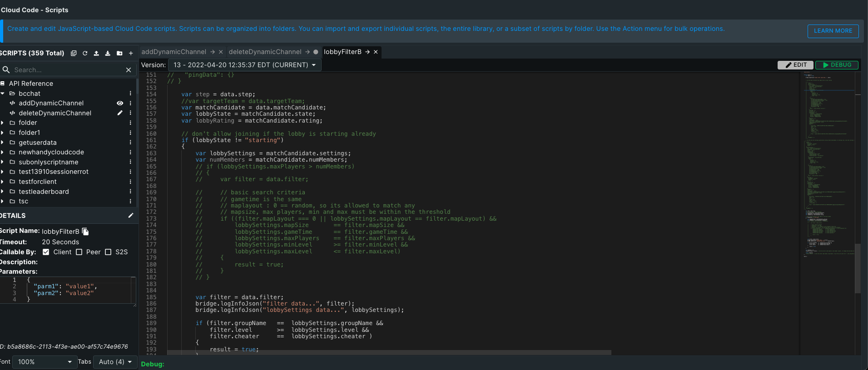868x370 pixels.
Task: Open options menu for getuserdata folder
Action: pos(130,143)
